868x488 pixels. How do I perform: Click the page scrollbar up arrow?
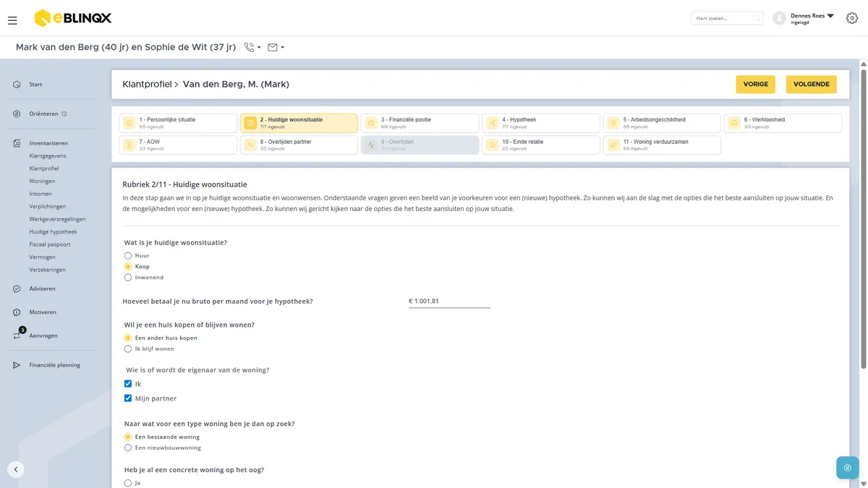[863, 64]
